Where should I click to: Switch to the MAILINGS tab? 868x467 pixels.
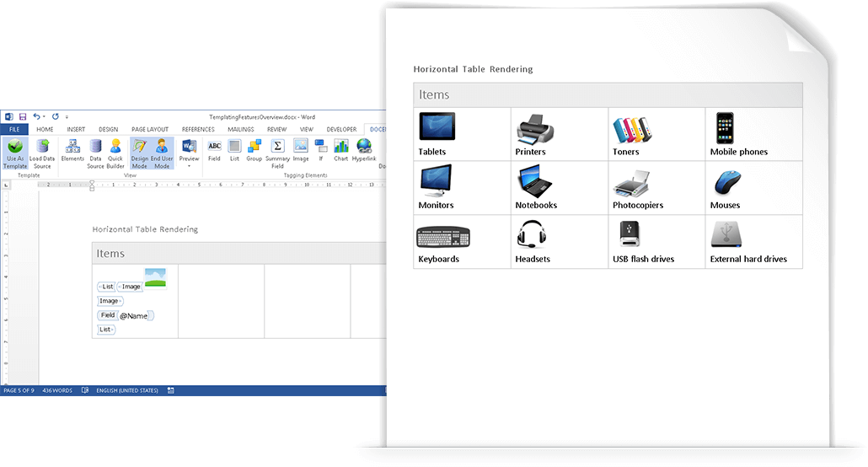241,130
